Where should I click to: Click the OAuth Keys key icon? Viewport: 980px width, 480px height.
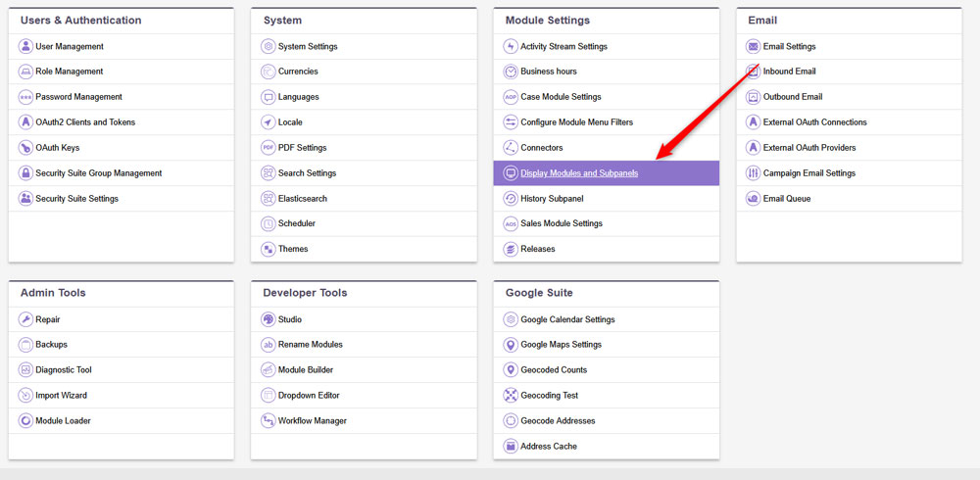(x=25, y=148)
